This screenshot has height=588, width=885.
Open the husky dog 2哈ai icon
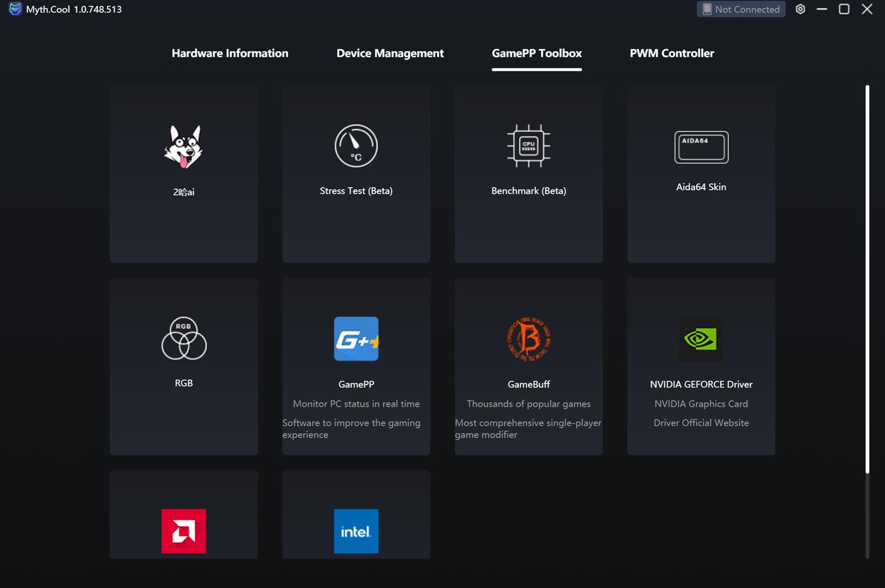pyautogui.click(x=183, y=147)
